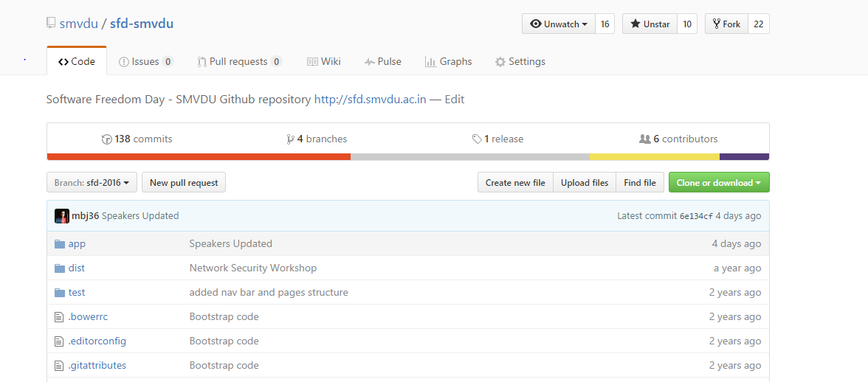Open the Speakers Updated commit in header
The width and height of the screenshot is (868, 382).
coord(140,216)
